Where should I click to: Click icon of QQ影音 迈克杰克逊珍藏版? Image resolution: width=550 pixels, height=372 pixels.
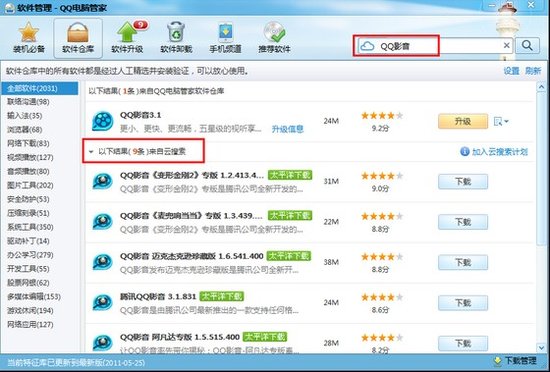[x=102, y=262]
